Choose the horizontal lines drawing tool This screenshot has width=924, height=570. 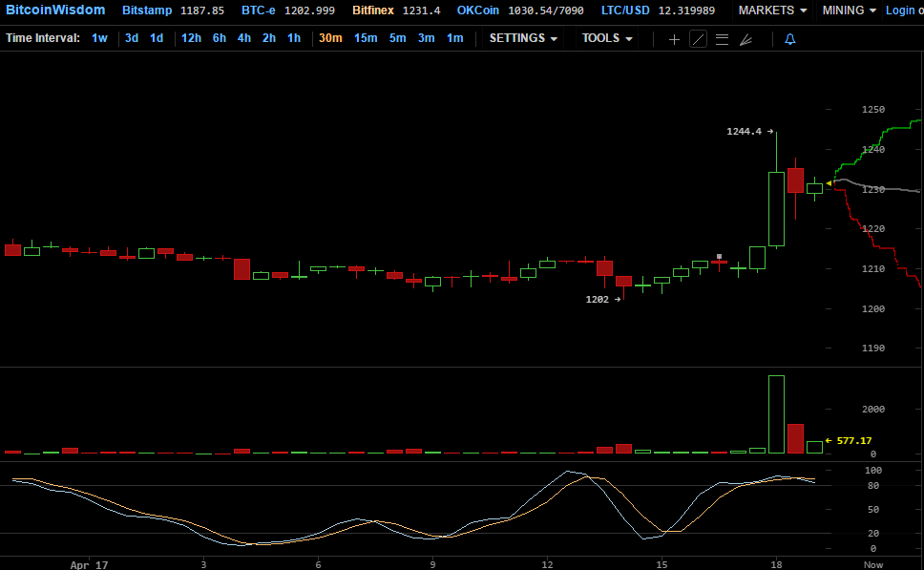pos(722,39)
